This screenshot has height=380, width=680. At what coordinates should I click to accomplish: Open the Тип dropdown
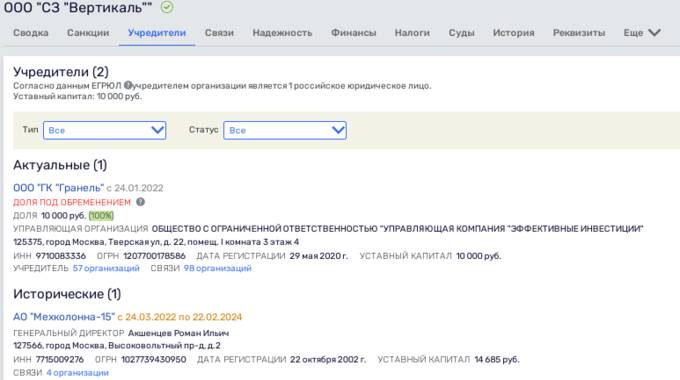105,130
